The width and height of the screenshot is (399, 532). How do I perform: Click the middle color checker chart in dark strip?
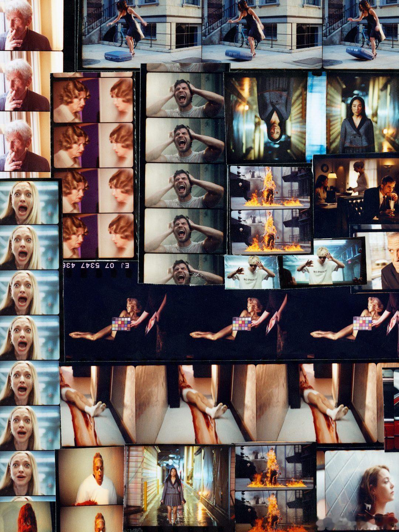pos(242,324)
